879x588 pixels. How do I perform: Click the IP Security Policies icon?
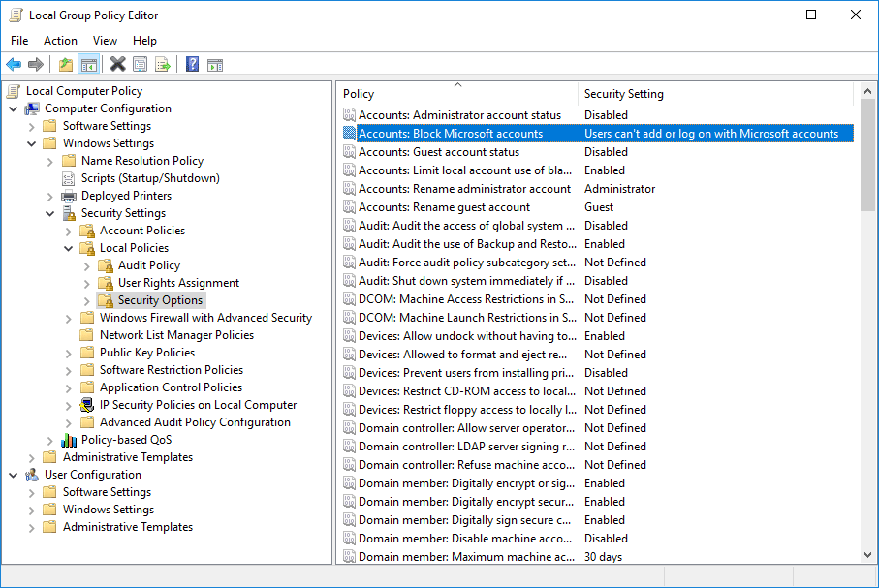87,405
